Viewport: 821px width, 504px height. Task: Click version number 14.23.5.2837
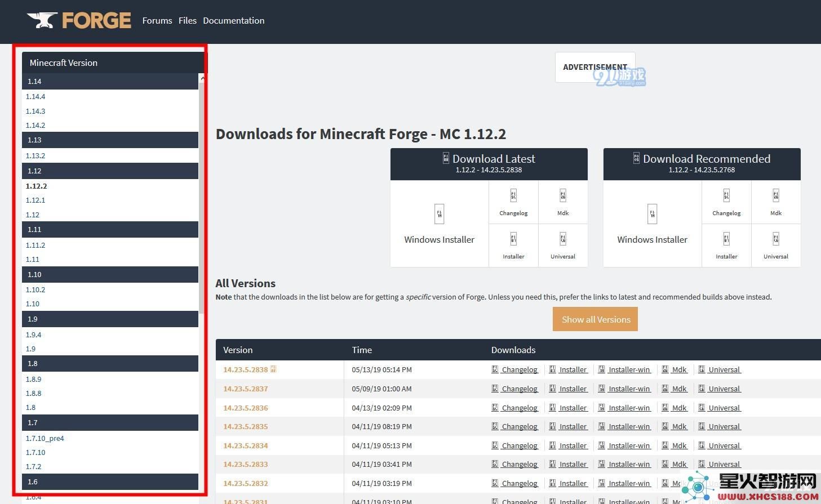click(x=246, y=389)
